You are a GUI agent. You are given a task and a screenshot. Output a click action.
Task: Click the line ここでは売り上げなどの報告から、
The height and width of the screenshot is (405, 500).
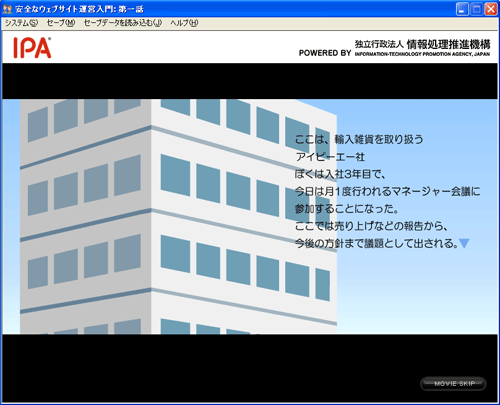(371, 226)
